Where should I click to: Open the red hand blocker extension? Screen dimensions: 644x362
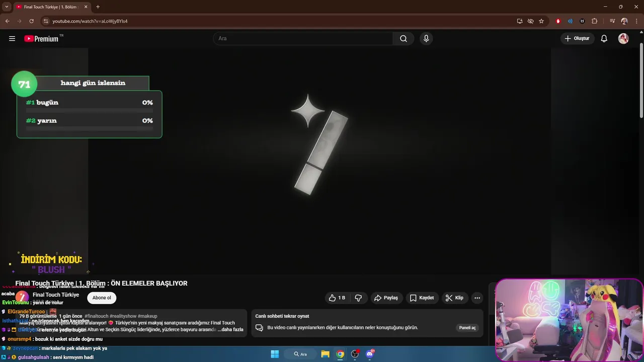pos(558,21)
